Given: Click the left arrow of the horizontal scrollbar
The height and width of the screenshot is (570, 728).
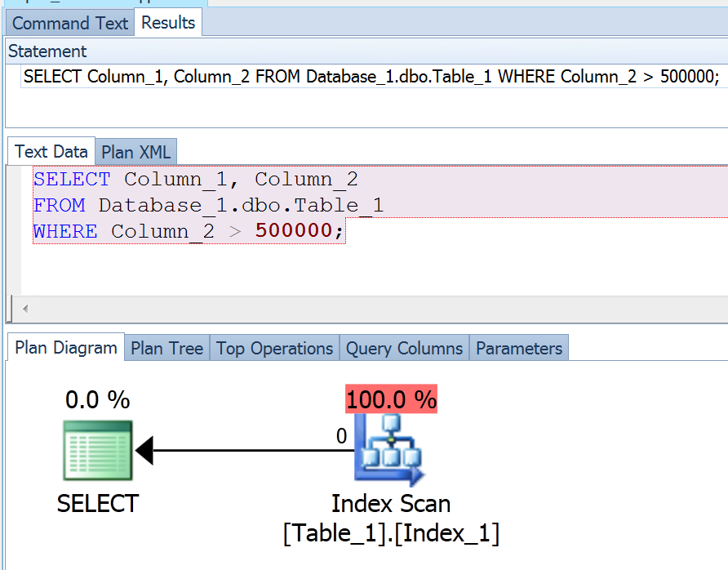Looking at the screenshot, I should (x=25, y=309).
